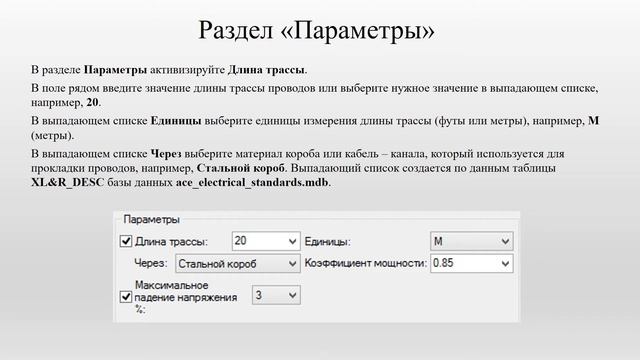640x360 pixels.
Task: Click the slide title Раздел «Параметры»
Action: pyautogui.click(x=316, y=31)
